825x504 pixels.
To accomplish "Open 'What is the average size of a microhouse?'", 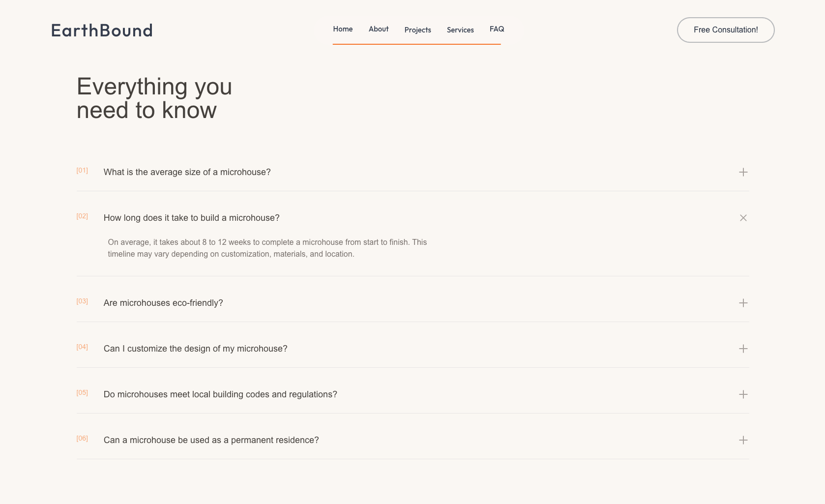I will [x=187, y=172].
